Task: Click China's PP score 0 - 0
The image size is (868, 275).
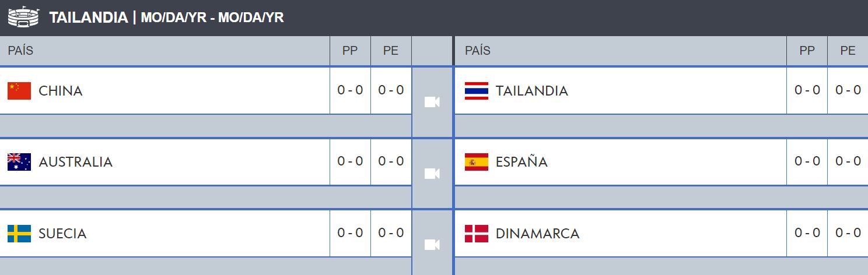Action: point(350,90)
